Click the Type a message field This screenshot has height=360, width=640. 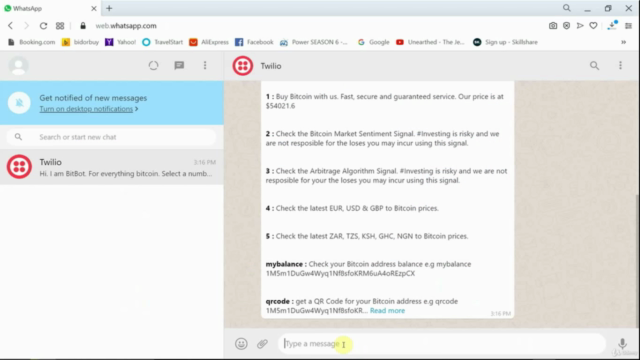click(x=442, y=344)
